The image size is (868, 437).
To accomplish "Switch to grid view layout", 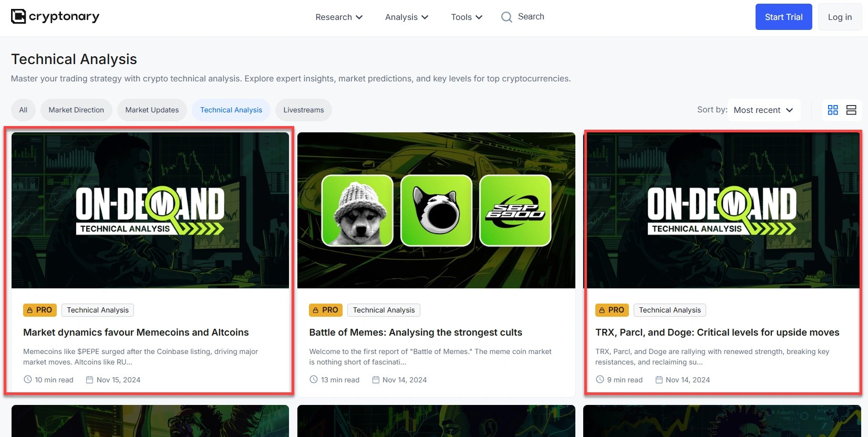I will 833,110.
